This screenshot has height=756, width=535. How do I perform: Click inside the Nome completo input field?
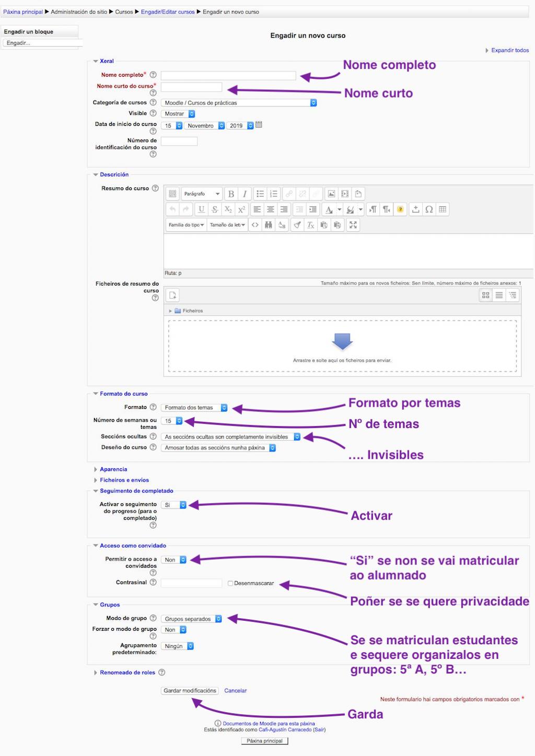click(x=228, y=75)
